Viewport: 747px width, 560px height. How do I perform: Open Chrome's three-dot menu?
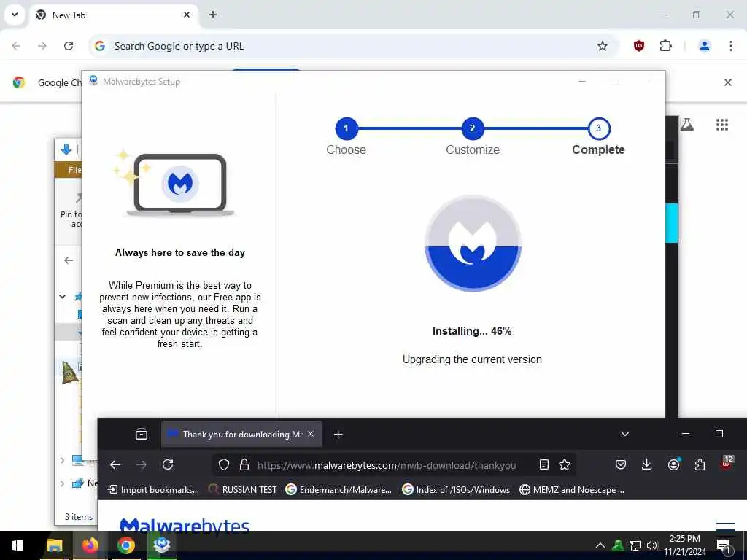(730, 46)
